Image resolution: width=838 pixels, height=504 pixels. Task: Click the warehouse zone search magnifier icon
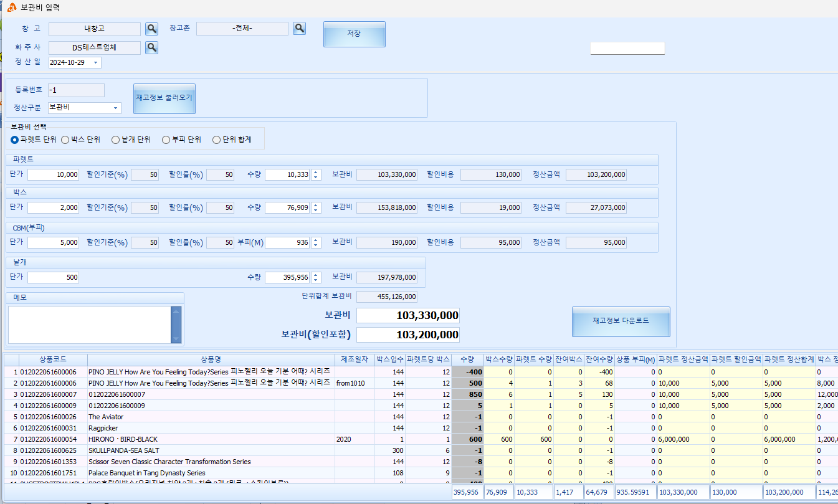coord(300,28)
